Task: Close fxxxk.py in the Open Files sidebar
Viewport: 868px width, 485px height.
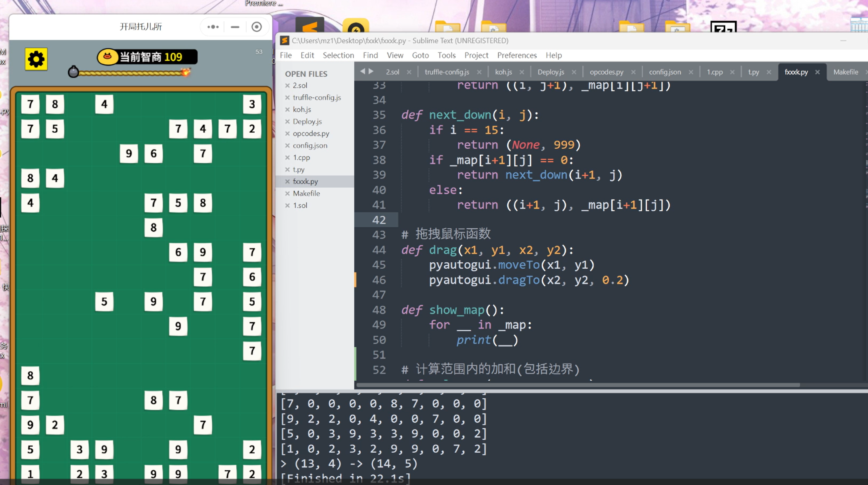Action: pyautogui.click(x=287, y=182)
